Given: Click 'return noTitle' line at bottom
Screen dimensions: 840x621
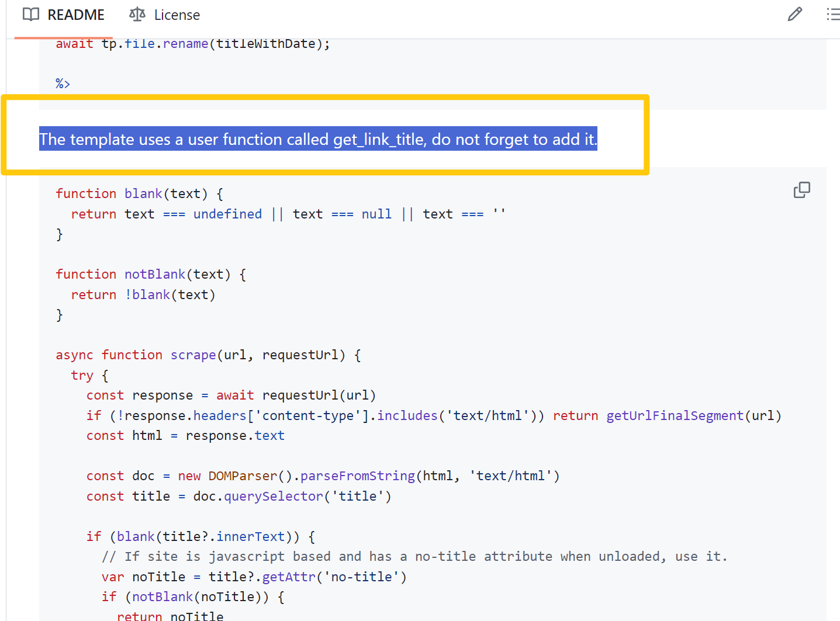Looking at the screenshot, I should click(170, 616).
